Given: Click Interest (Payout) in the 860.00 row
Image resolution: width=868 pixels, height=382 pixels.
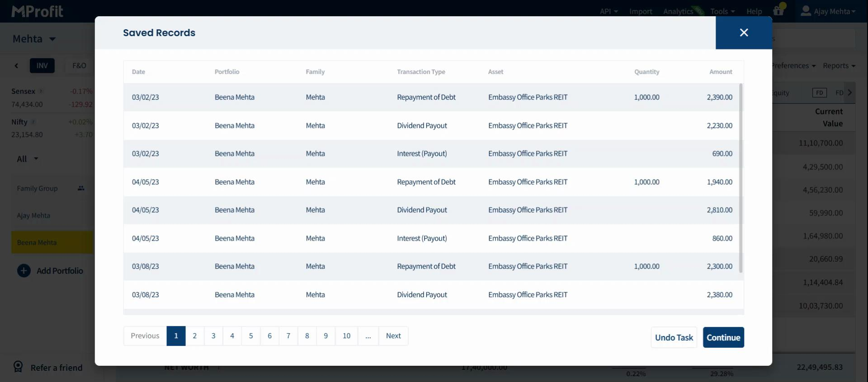Looking at the screenshot, I should [x=422, y=238].
